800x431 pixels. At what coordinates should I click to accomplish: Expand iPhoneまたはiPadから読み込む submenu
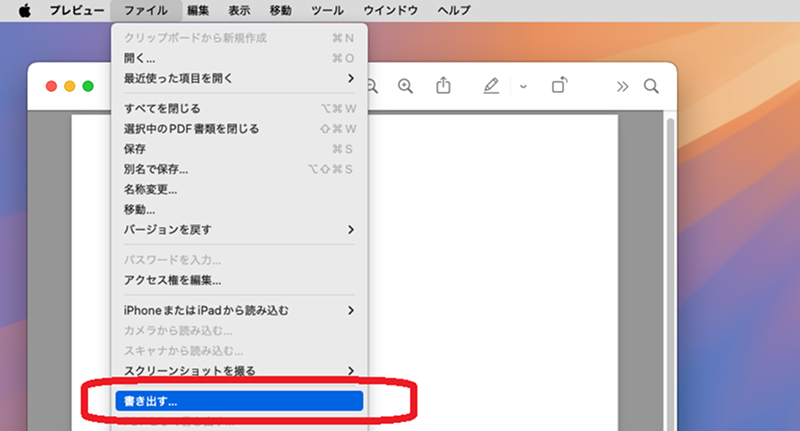(x=239, y=310)
